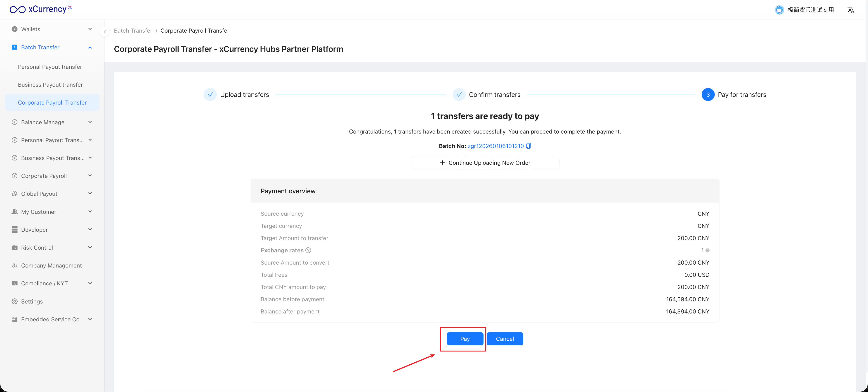
Task: Select Business Payout transfer submenu item
Action: click(50, 85)
